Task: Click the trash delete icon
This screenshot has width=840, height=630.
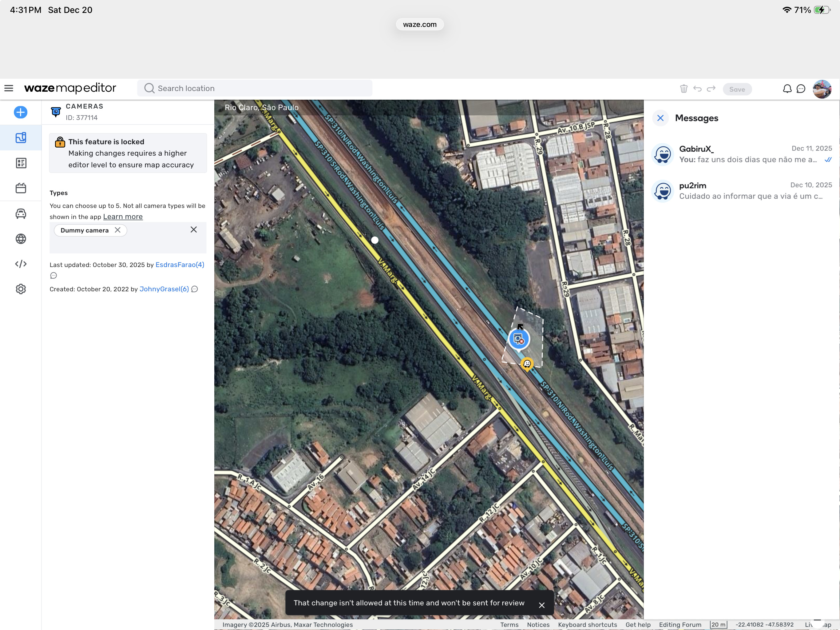Action: 683,89
